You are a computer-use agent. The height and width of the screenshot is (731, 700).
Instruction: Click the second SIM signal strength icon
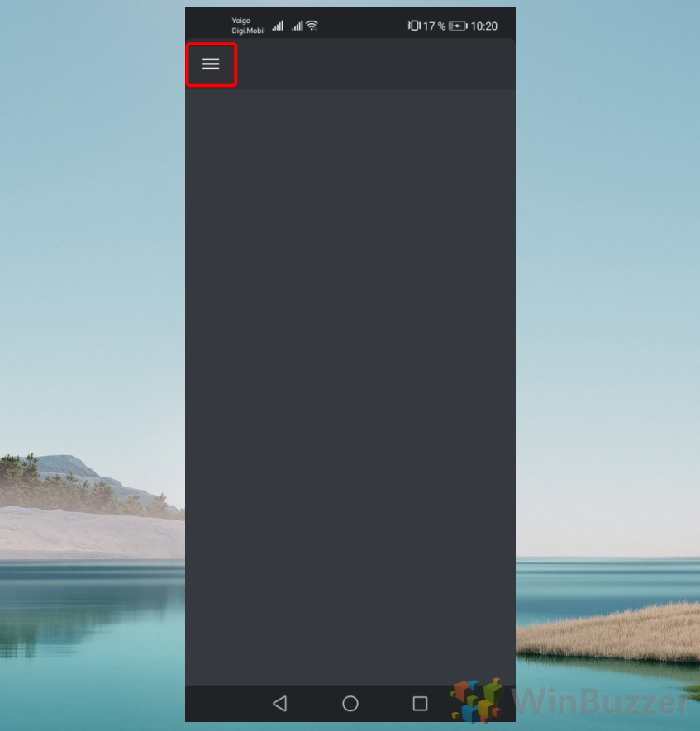298,26
